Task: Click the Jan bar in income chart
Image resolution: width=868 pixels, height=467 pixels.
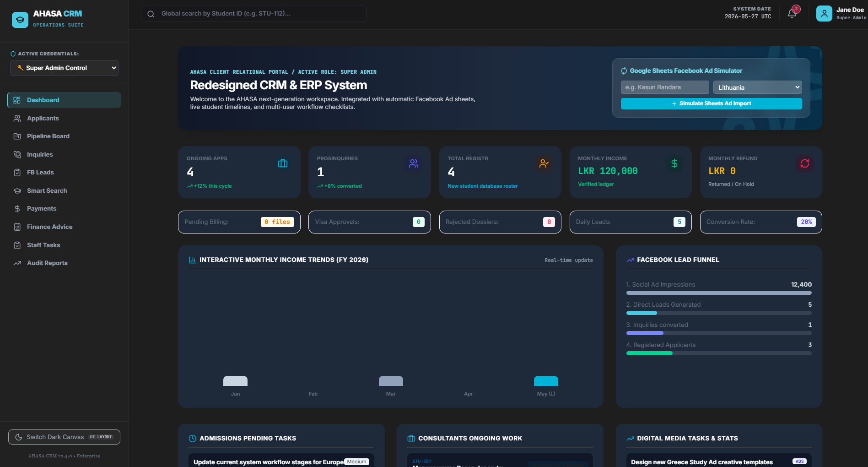Action: pos(235,381)
